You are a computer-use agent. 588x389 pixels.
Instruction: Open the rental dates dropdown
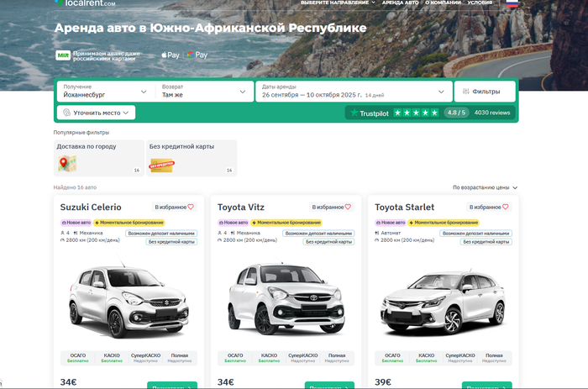pos(442,91)
